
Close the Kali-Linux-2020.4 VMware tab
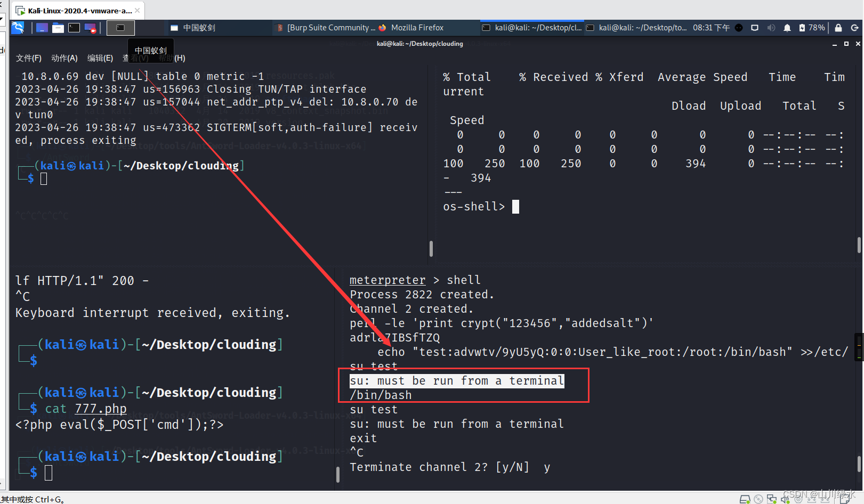(138, 11)
